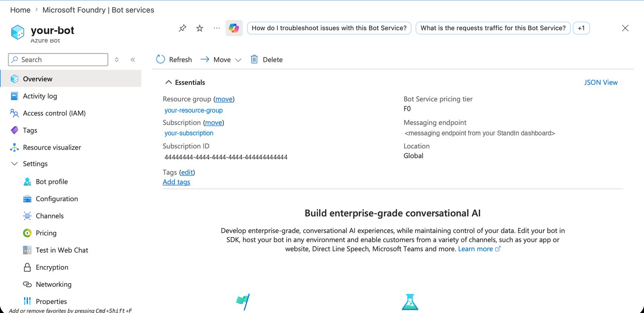644x313 pixels.
Task: Open your-subscription link
Action: 189,133
